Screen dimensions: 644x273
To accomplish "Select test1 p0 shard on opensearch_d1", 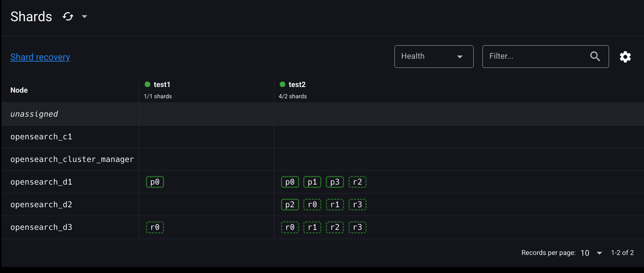I will pyautogui.click(x=155, y=182).
